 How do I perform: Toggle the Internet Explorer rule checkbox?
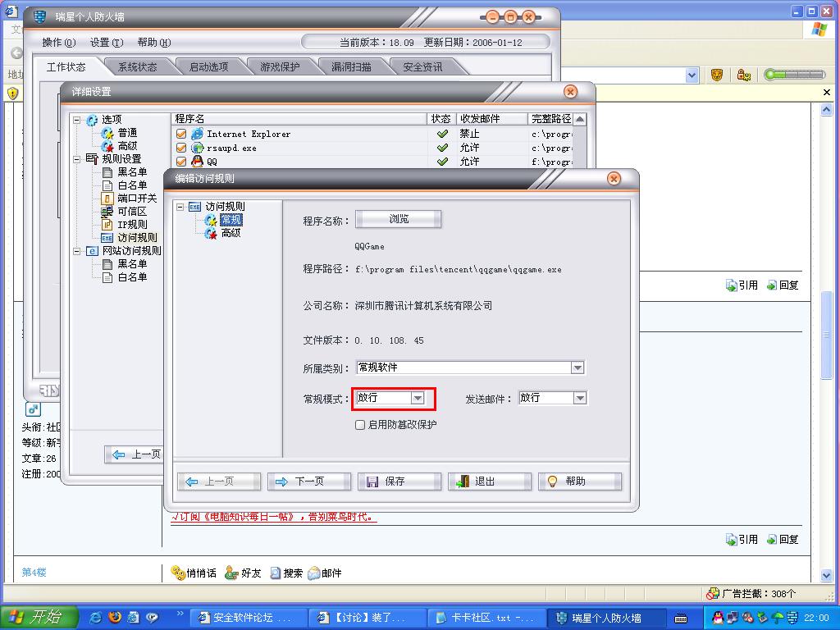tap(181, 134)
